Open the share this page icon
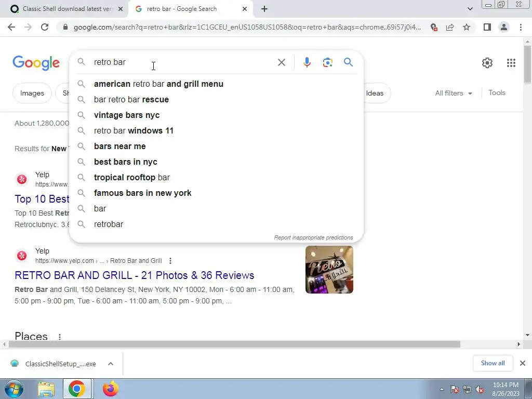The image size is (532, 399). (x=450, y=27)
